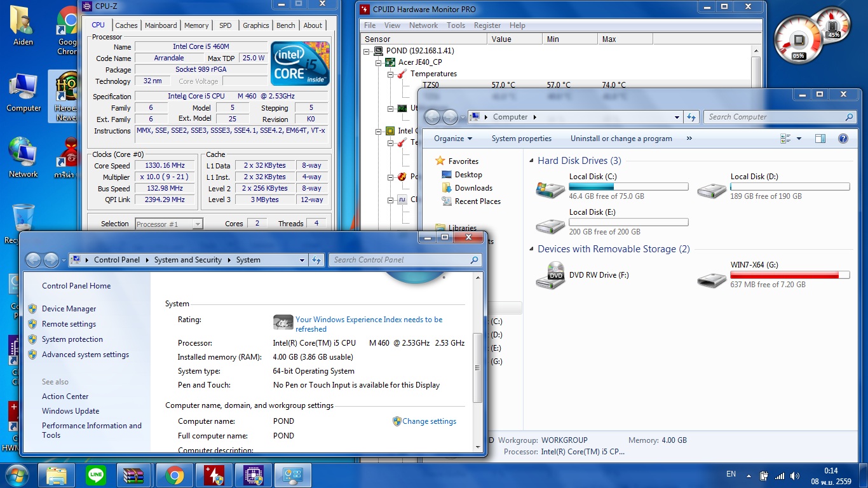
Task: Show more Explorer toolbar commands chevron
Action: pos(689,139)
